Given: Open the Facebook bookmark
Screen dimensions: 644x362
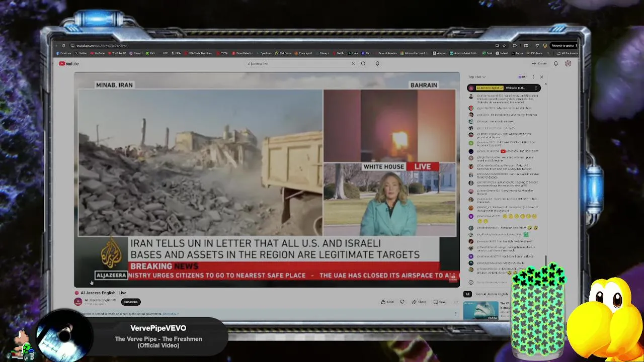Looking at the screenshot, I should 64,53.
